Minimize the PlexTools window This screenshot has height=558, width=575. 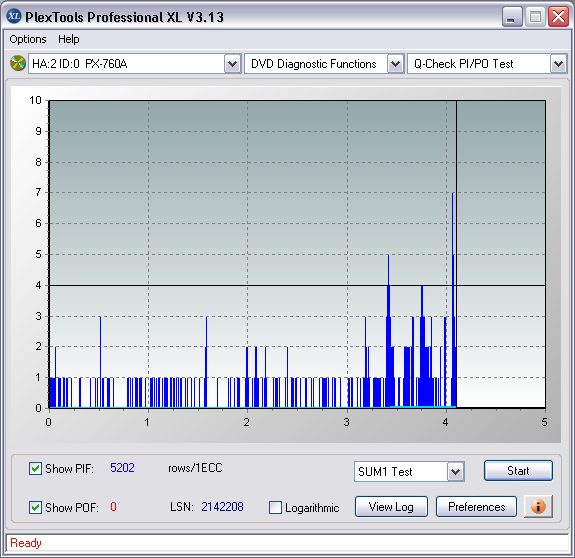pos(512,17)
